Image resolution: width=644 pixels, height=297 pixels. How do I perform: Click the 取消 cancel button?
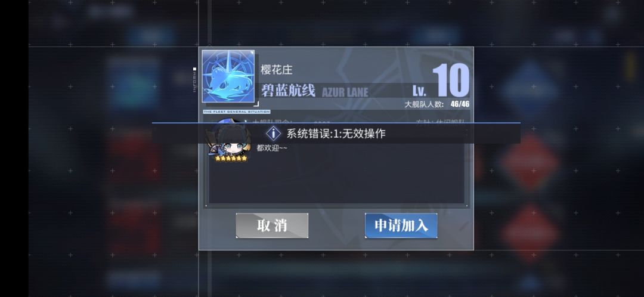(272, 225)
